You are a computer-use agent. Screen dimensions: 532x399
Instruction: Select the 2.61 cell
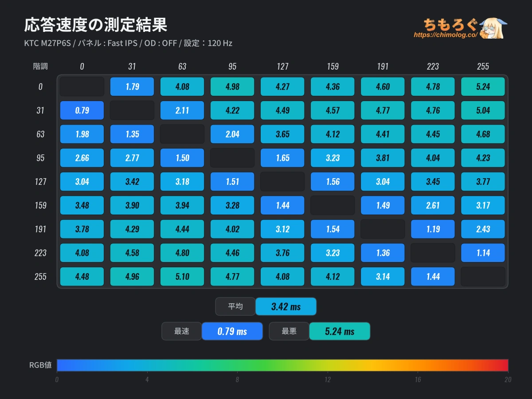pos(433,205)
